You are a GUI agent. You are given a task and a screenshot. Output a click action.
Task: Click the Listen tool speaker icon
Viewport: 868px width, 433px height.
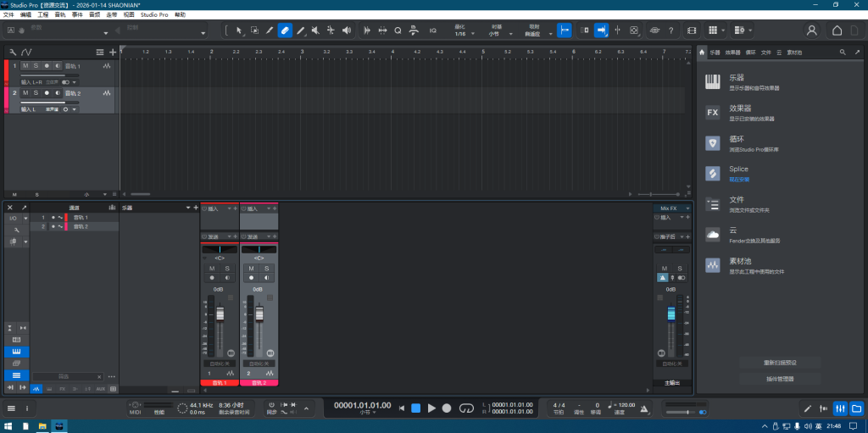click(346, 31)
